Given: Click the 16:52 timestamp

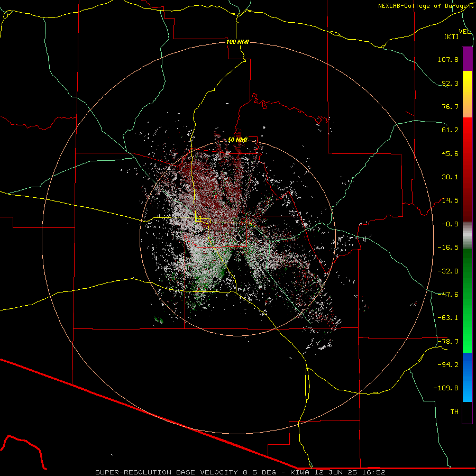Looking at the screenshot, I should (x=374, y=472).
